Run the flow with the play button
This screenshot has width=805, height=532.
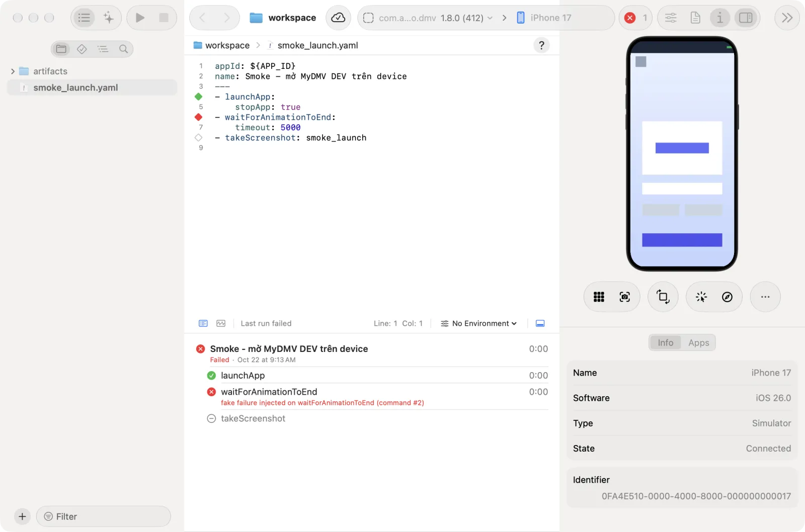140,18
